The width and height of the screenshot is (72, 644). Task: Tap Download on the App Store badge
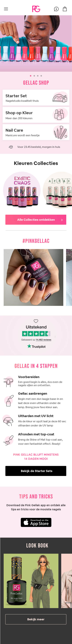pos(36,522)
